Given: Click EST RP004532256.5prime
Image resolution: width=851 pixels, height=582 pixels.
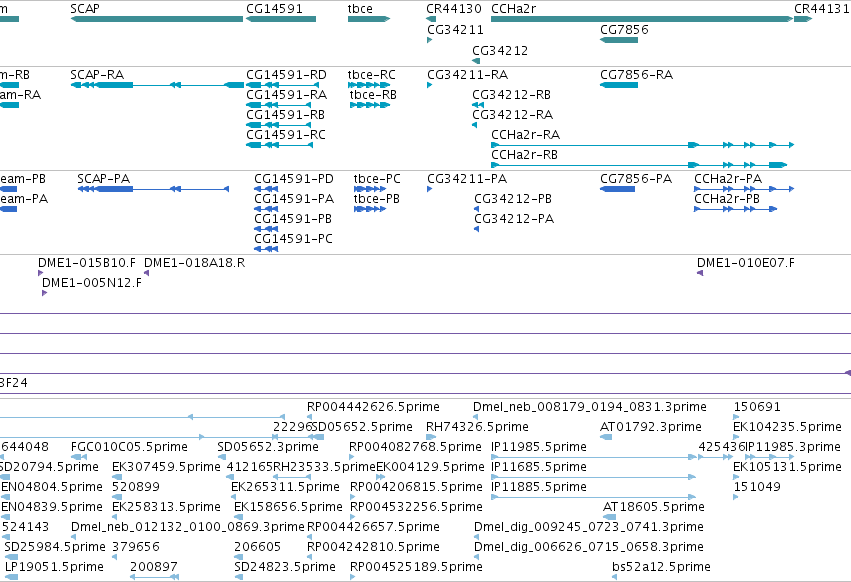Looking at the screenshot, I should click(416, 507).
